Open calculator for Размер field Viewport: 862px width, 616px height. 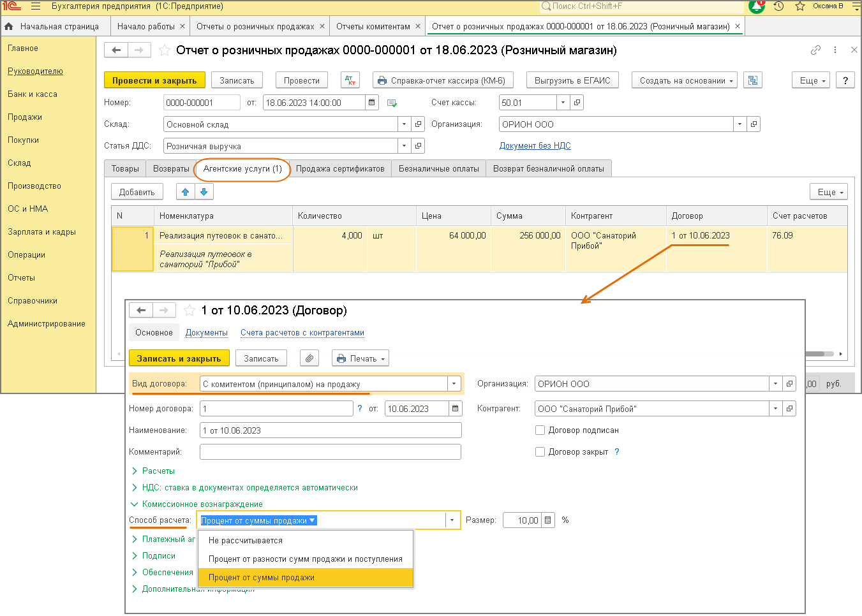tap(548, 520)
